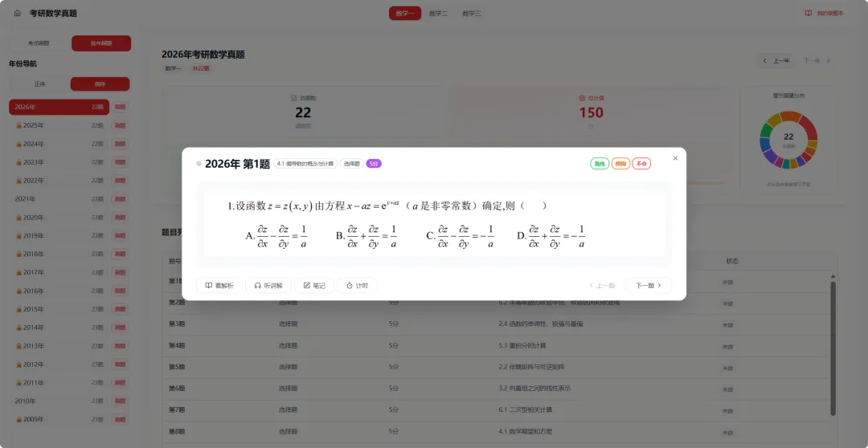
Task: Click the lock icon beside 2011年
Action: click(18, 383)
